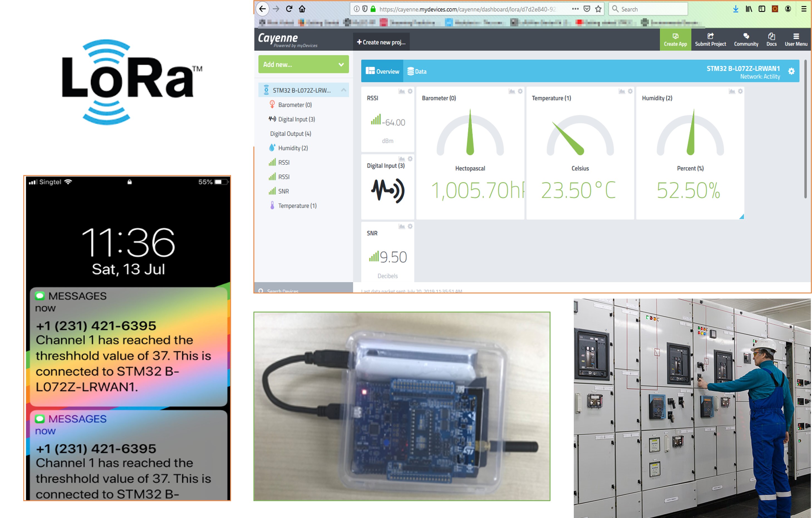Screen dimensions: 812x518
Task: Select Barometer (0) in the sidebar
Action: point(295,105)
